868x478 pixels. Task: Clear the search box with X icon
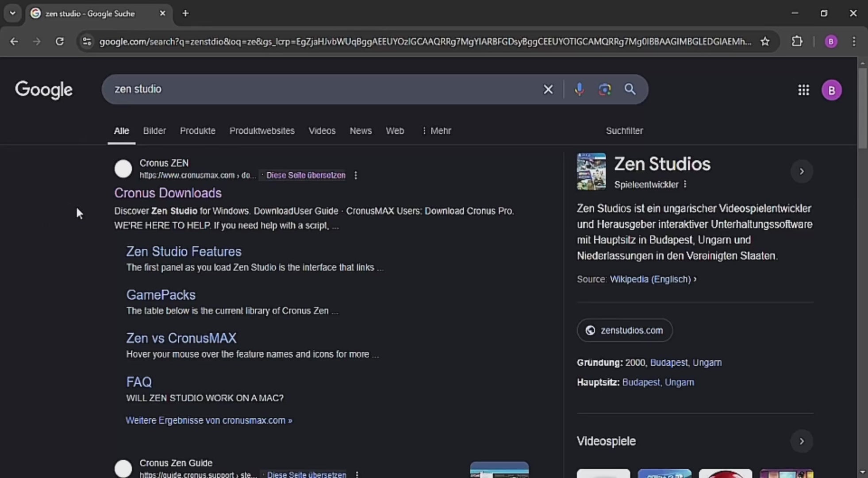(x=548, y=89)
